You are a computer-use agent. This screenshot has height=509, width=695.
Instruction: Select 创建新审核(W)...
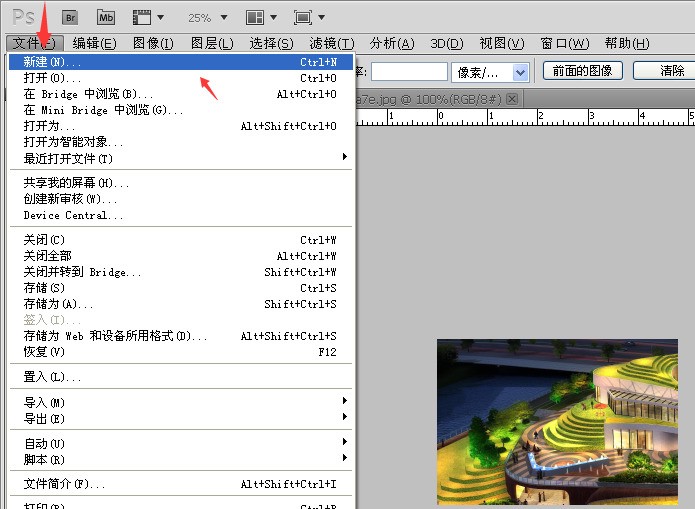pyautogui.click(x=181, y=199)
